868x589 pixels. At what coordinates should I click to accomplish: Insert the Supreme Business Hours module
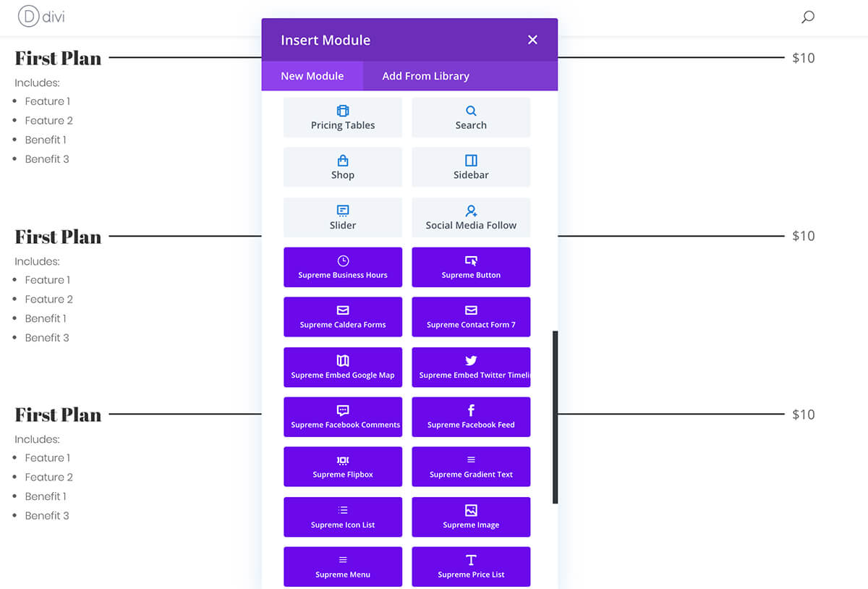pyautogui.click(x=343, y=267)
